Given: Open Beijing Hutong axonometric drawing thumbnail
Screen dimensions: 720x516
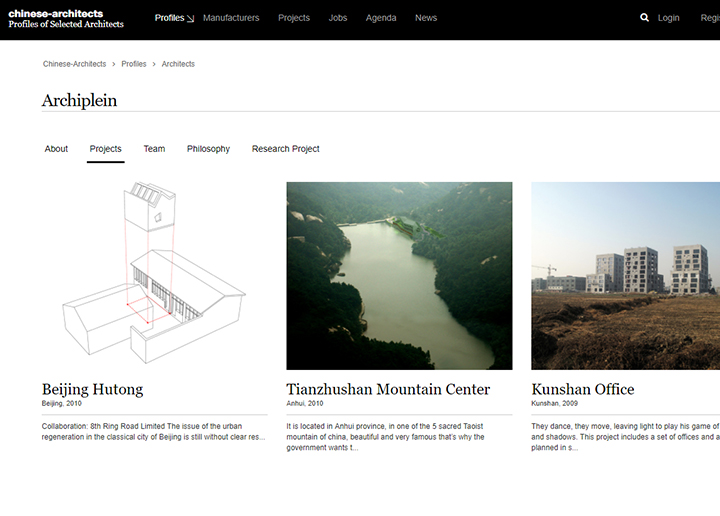Looking at the screenshot, I should 154,275.
